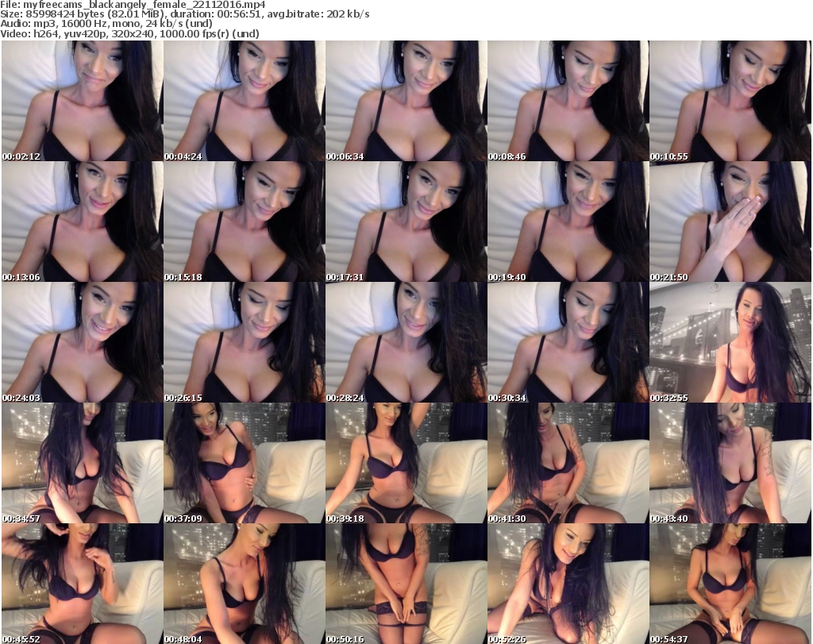The height and width of the screenshot is (644, 813).
Task: Click the duration text '00:56:51'
Action: 241,14
